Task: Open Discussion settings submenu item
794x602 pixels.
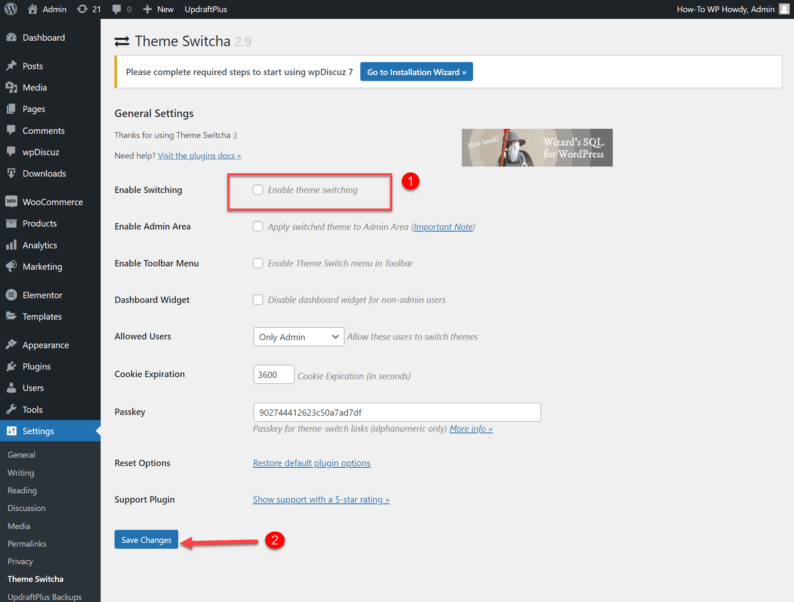Action: pos(26,508)
